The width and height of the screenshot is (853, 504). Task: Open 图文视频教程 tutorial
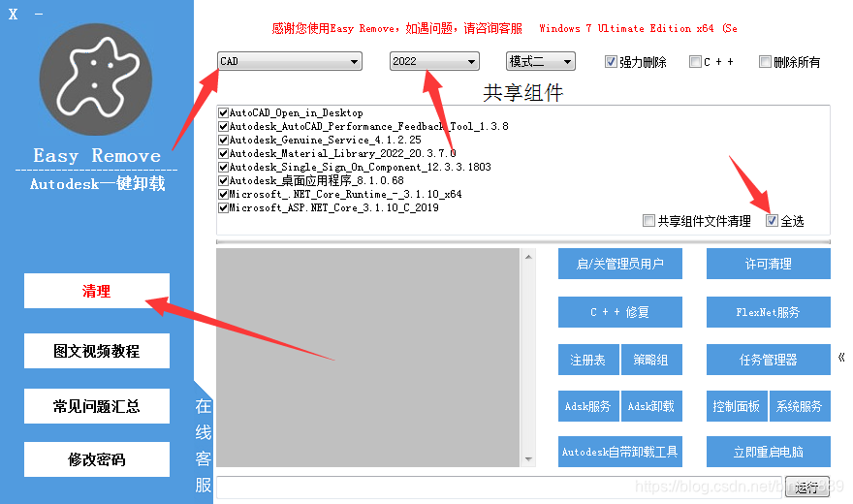[x=97, y=351]
